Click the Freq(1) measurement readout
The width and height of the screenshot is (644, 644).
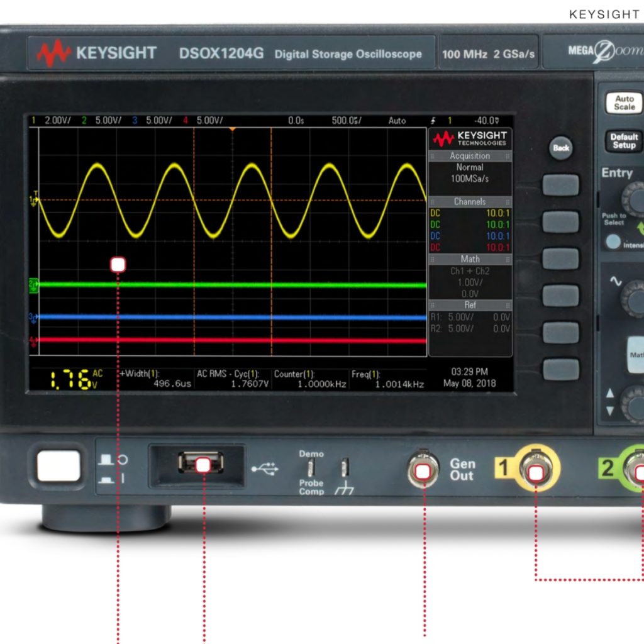(387, 379)
